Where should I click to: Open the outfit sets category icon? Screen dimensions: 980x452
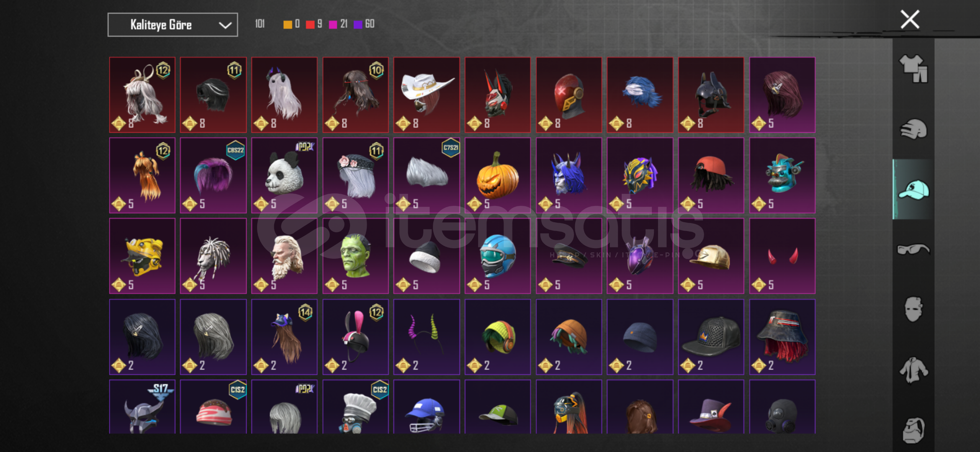(x=913, y=69)
